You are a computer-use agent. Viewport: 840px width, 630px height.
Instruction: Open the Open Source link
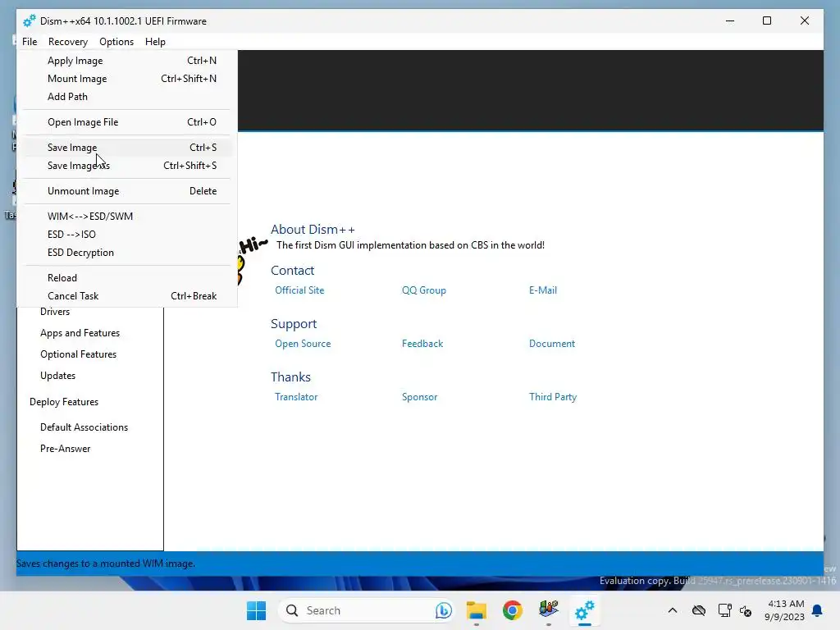pyautogui.click(x=303, y=344)
